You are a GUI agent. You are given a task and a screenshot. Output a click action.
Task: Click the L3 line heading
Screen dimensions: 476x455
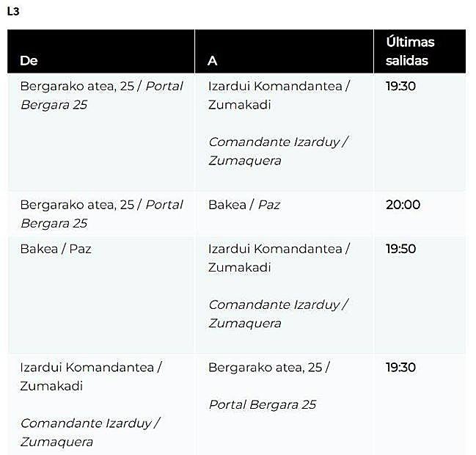tap(12, 12)
